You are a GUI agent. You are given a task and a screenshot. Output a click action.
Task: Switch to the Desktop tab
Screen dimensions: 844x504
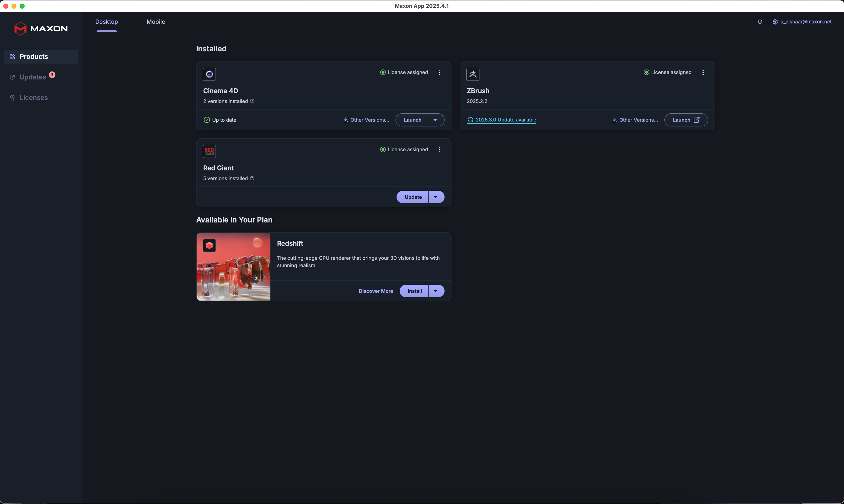click(106, 22)
